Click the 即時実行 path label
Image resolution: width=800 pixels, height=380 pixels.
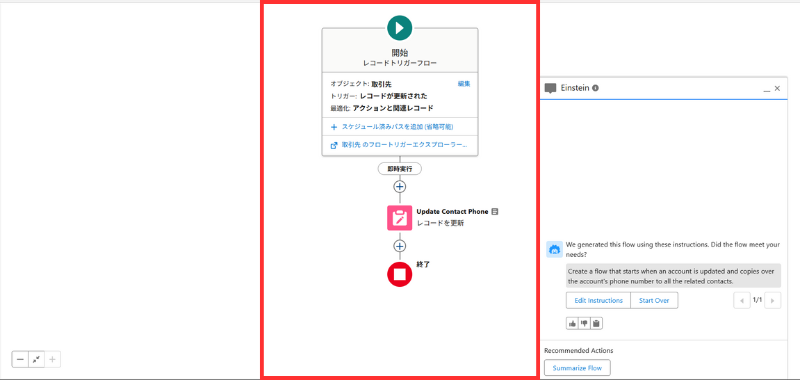coord(399,168)
